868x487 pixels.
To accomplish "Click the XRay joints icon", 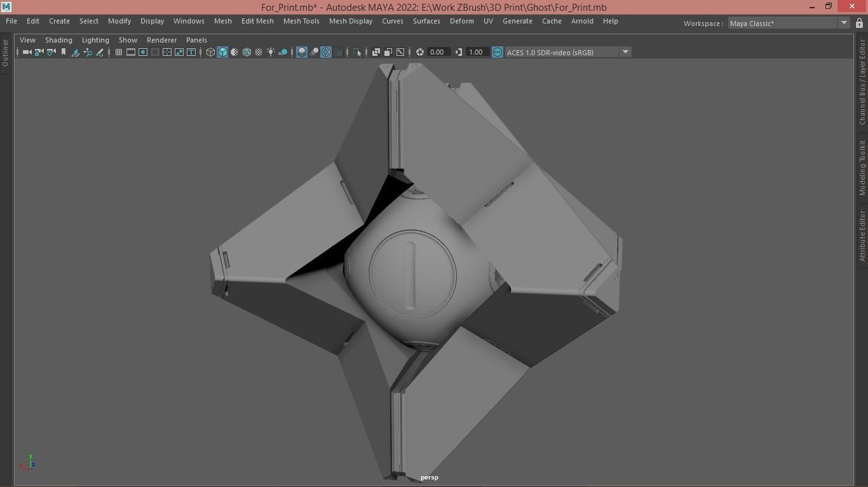I will click(x=400, y=52).
